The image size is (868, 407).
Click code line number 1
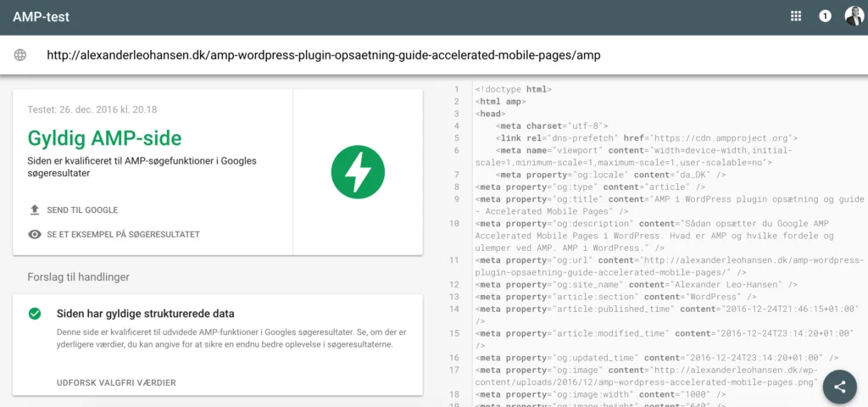point(457,89)
